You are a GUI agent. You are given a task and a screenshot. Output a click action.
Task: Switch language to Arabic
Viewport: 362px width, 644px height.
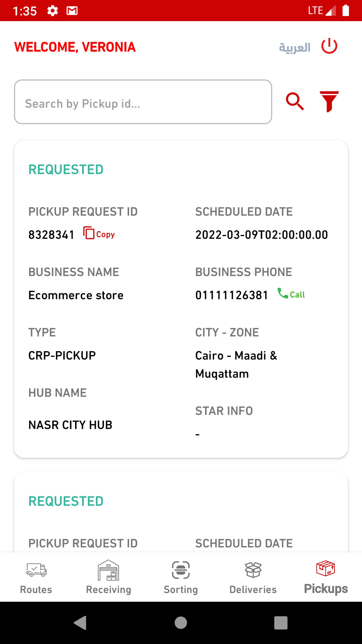[x=295, y=47]
